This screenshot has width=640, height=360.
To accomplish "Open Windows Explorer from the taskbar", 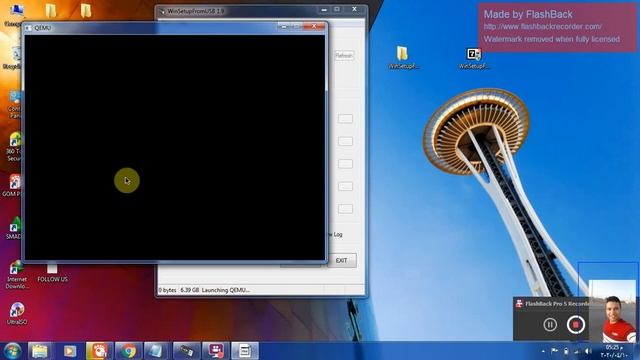I will (x=40, y=351).
